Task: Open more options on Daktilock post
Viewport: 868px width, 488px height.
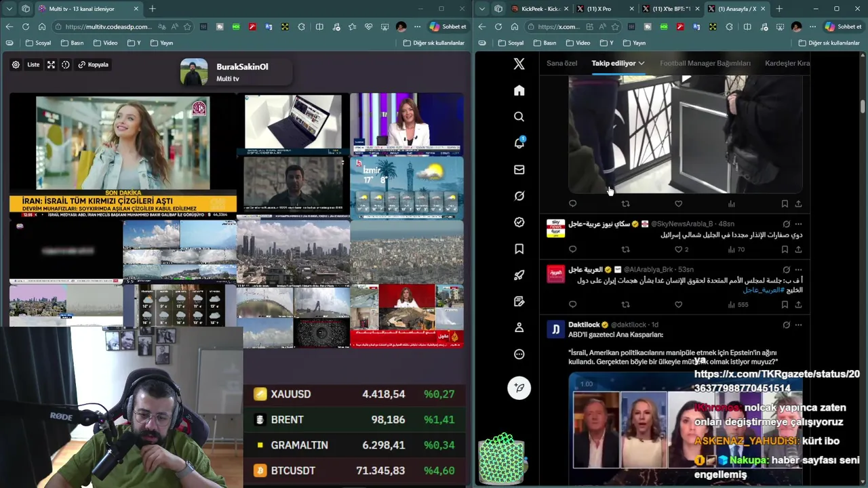Action: 798,325
